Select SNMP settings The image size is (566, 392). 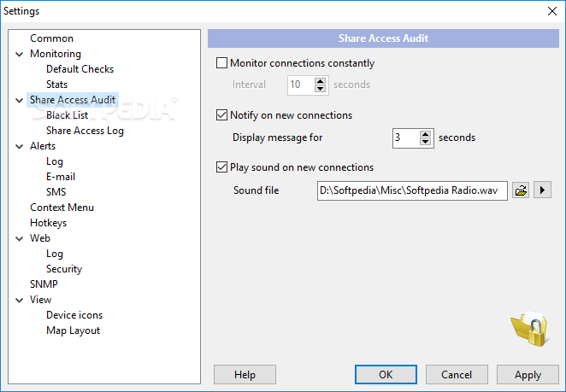(x=44, y=284)
